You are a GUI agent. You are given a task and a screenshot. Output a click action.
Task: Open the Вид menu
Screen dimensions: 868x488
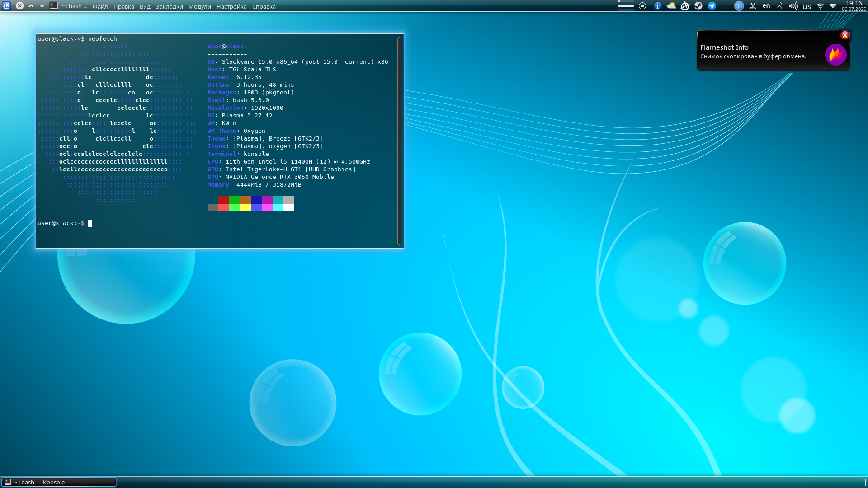145,6
